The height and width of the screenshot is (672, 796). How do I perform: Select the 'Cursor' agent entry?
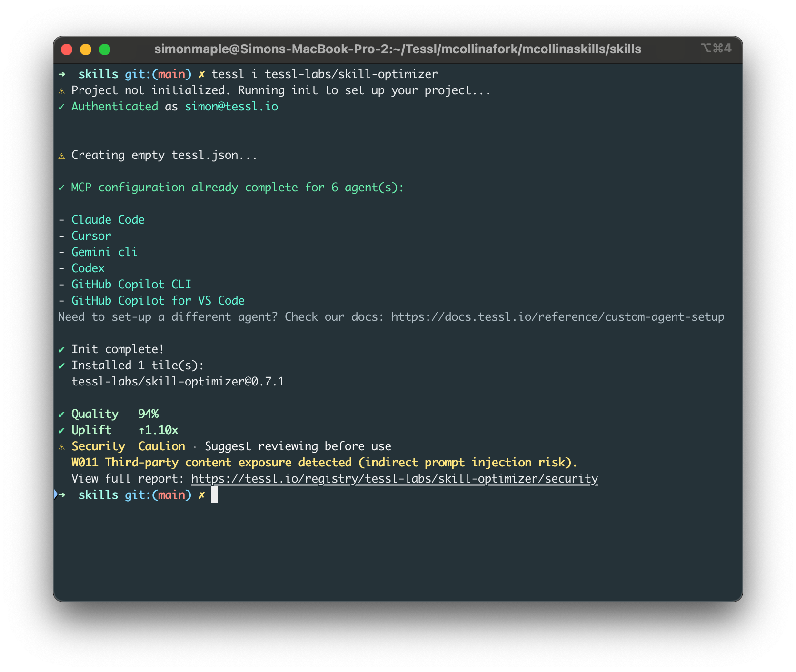[91, 236]
